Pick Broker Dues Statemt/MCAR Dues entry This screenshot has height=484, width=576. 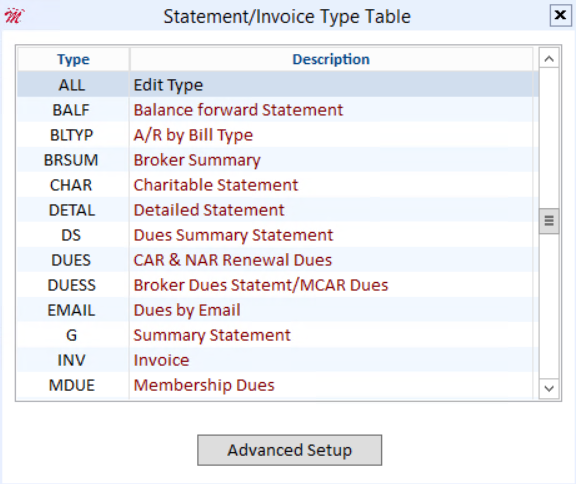[x=278, y=285]
